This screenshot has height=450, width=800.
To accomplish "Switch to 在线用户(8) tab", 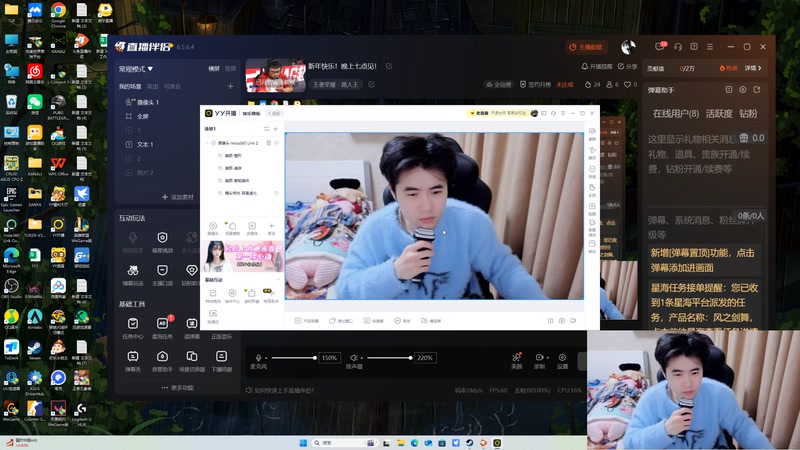I will pos(676,113).
